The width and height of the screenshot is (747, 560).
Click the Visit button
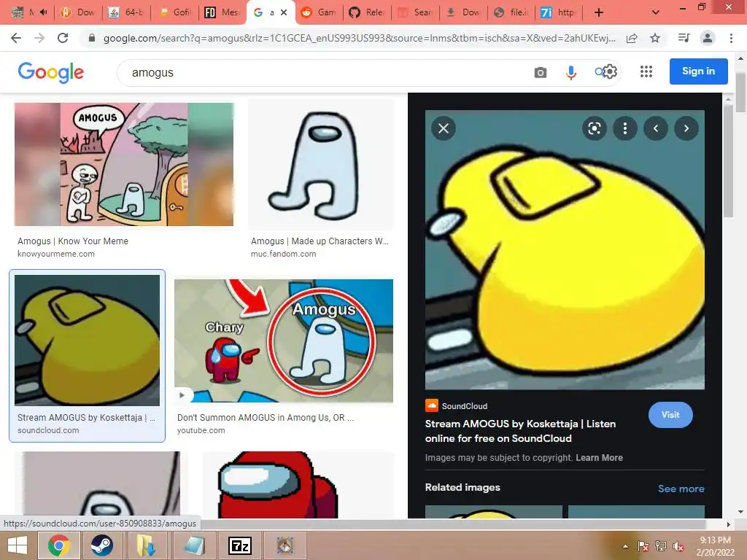coord(670,415)
